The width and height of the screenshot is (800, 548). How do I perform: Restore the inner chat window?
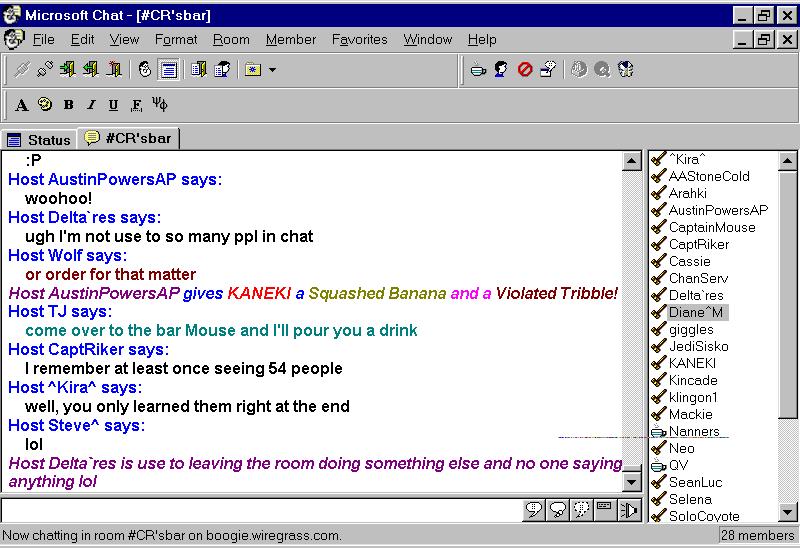click(764, 39)
